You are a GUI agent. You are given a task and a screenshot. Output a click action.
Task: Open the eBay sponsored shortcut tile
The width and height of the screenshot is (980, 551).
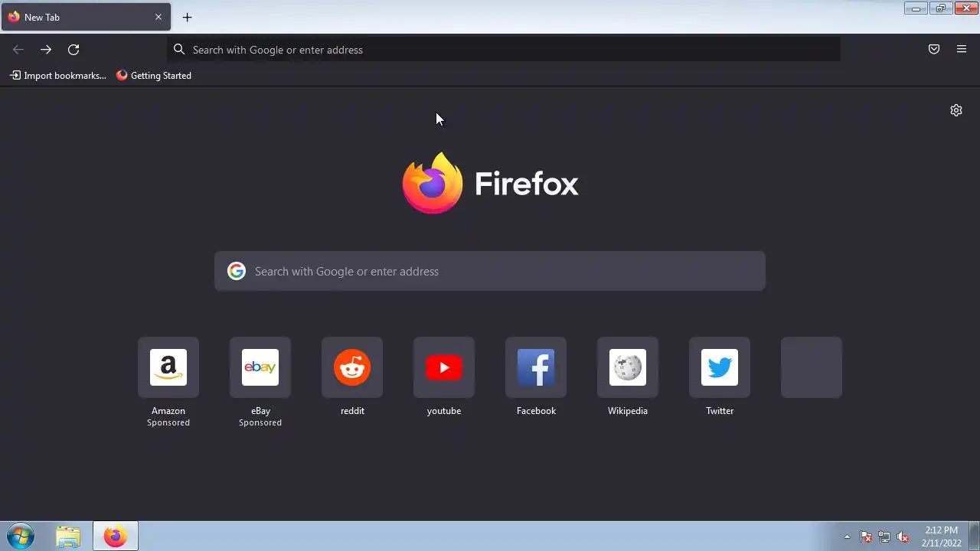[260, 367]
